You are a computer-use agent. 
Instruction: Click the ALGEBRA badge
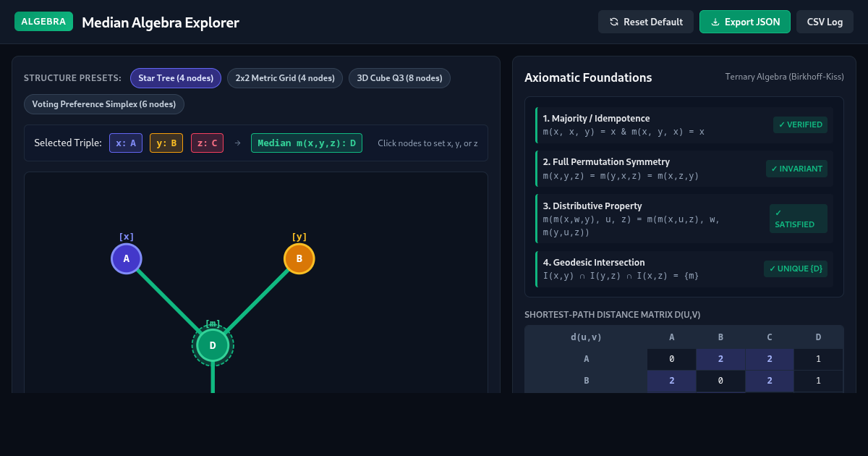(x=44, y=22)
